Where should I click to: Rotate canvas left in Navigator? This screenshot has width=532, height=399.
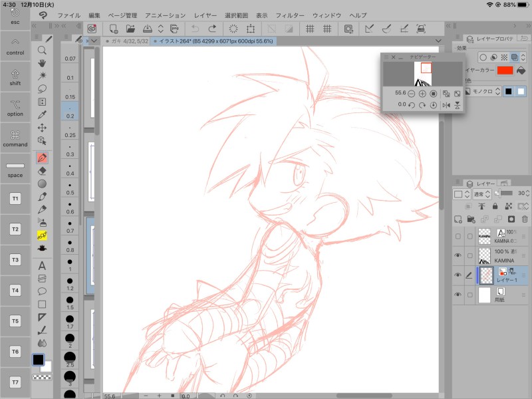pos(412,105)
